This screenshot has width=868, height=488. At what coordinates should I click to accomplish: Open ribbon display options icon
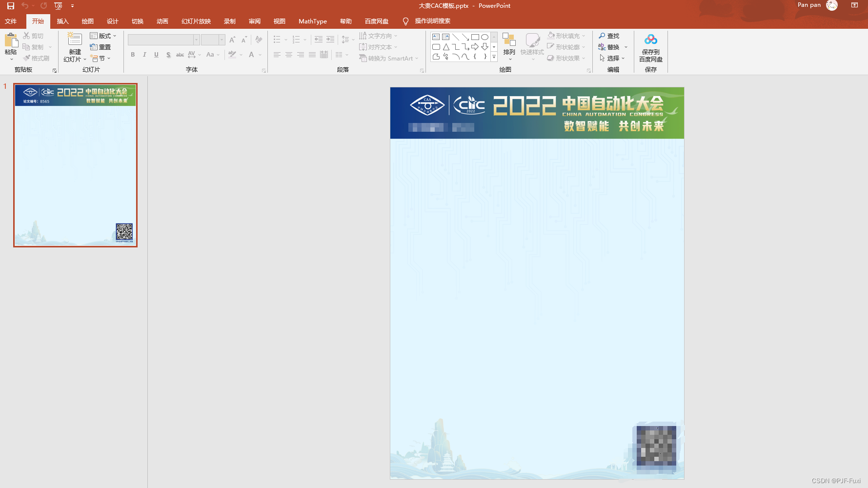click(854, 5)
